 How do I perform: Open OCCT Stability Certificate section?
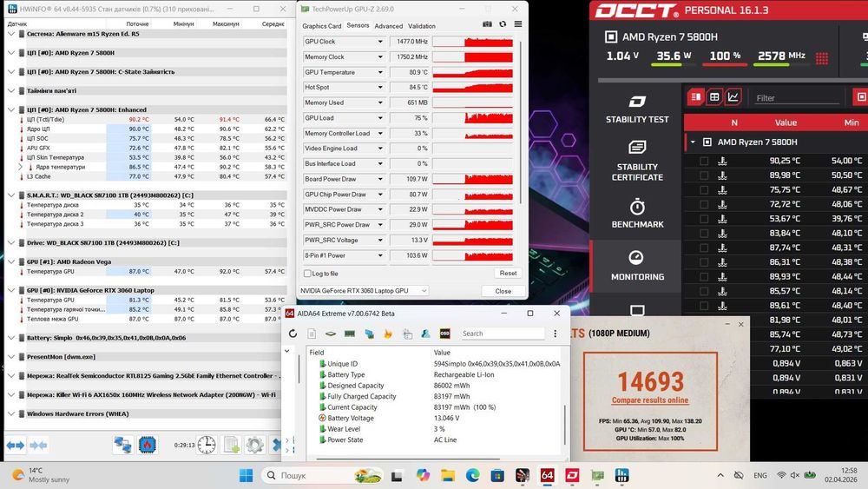636,161
